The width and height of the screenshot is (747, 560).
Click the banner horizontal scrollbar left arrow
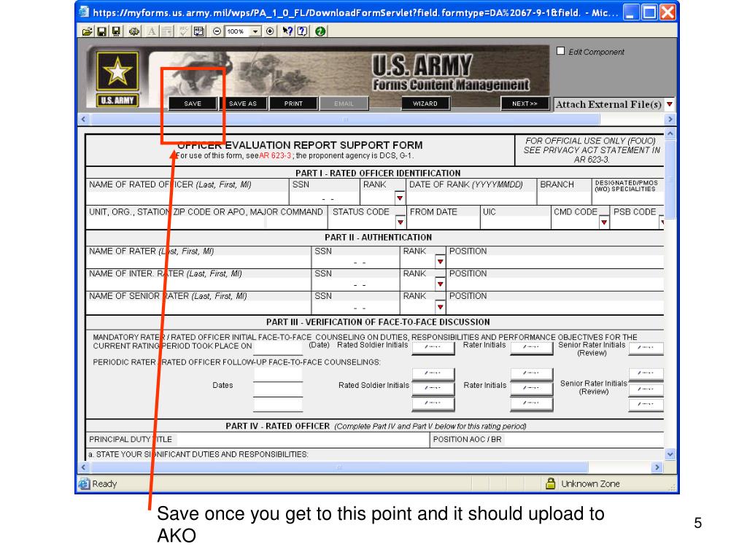click(83, 119)
